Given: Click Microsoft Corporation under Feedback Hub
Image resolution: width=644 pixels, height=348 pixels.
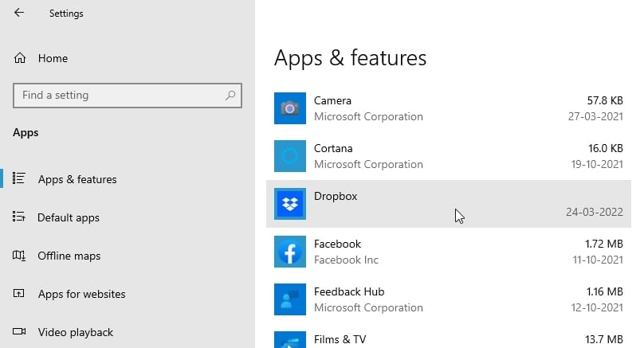Looking at the screenshot, I should 368,307.
